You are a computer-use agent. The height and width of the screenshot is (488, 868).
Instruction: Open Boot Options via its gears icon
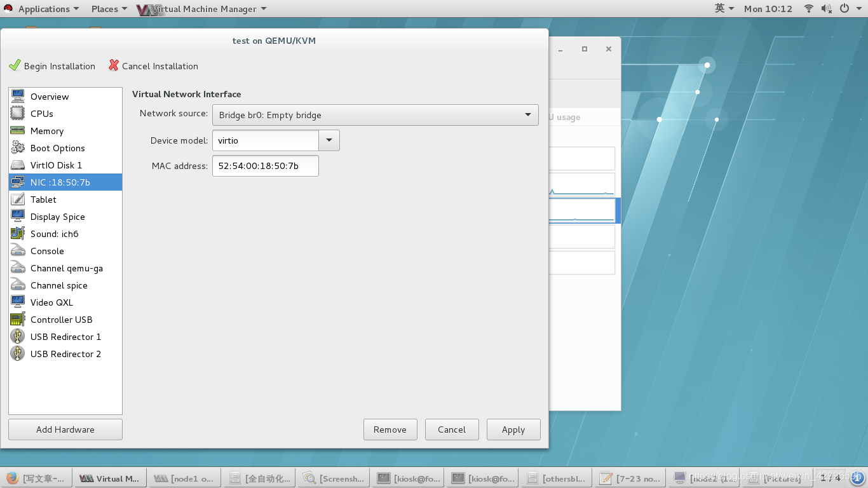pos(18,148)
